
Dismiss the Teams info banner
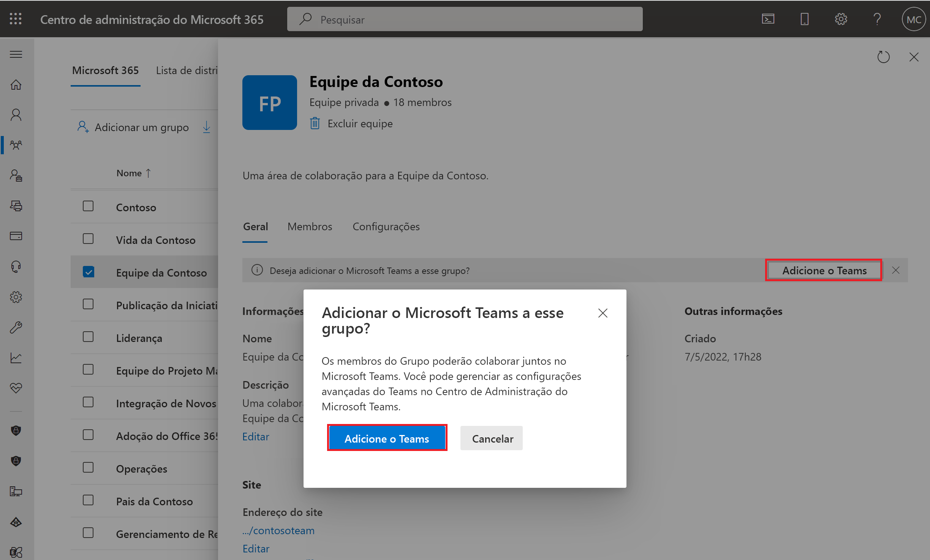pyautogui.click(x=895, y=270)
